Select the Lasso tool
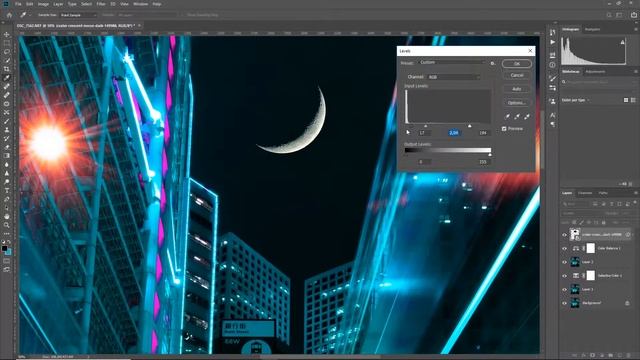Image resolution: width=640 pixels, height=360 pixels. click(x=7, y=51)
